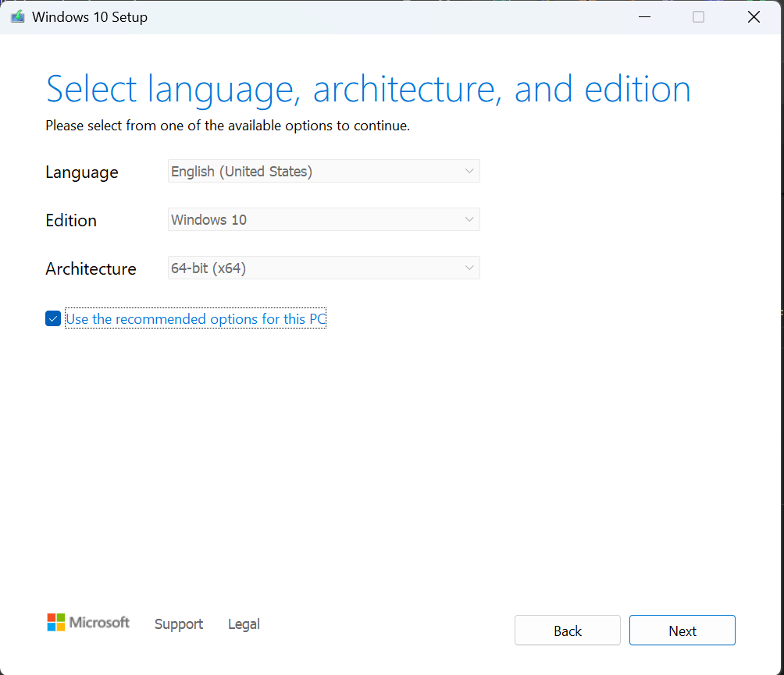The image size is (784, 675).
Task: Click the 'Windows 10 Setup' title text
Action: click(90, 17)
